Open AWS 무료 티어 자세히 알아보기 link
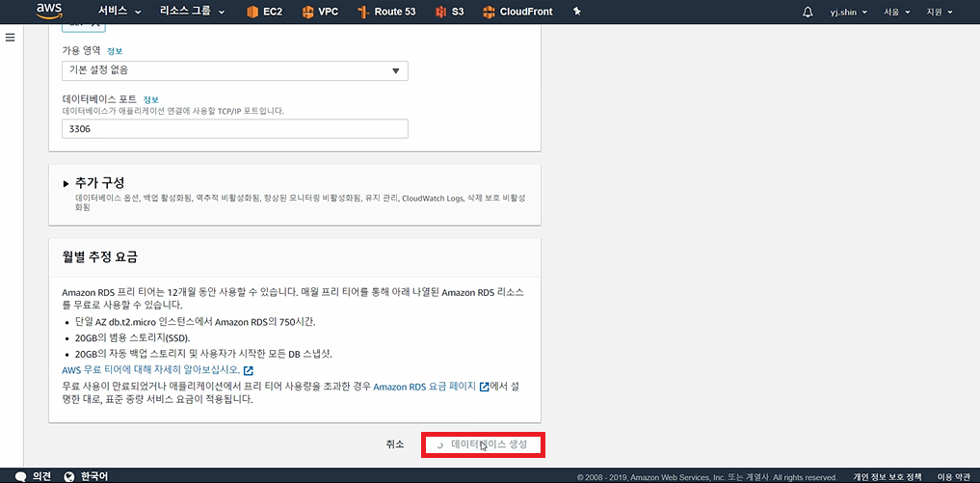 tap(157, 370)
